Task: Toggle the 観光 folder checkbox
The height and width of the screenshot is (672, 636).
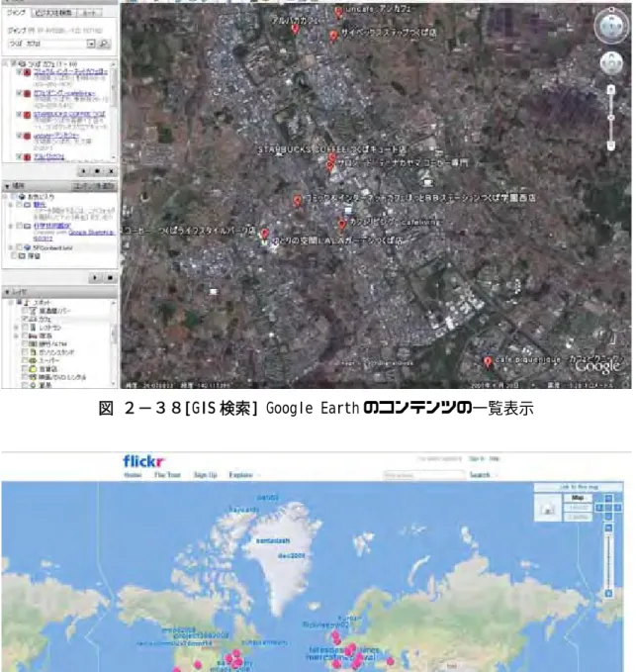Action: 19,205
